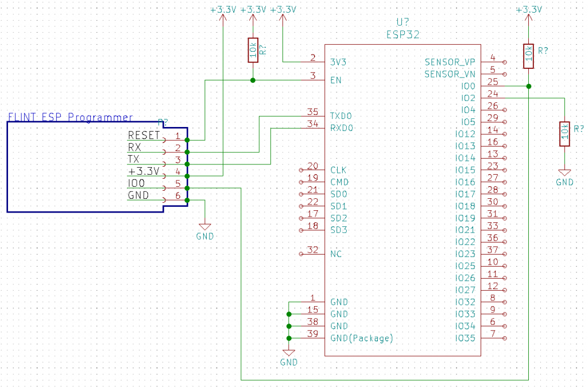
Task: Select the SENSOR_VP pin label
Action: pos(450,62)
